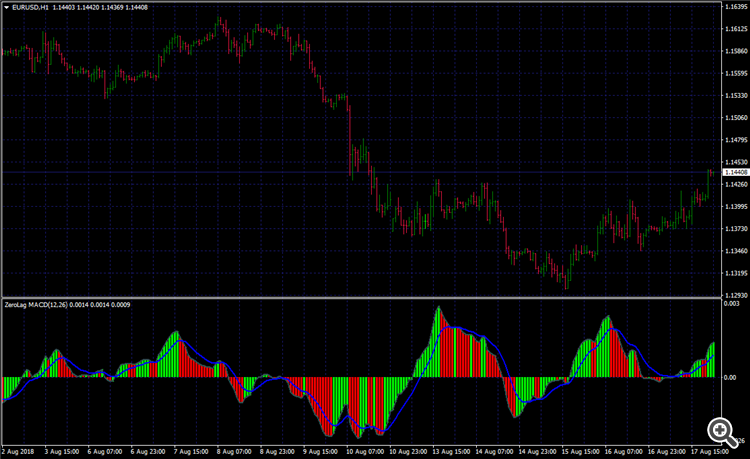Click the 1.14795 price axis label
This screenshot has height=459, width=750.
click(x=736, y=140)
